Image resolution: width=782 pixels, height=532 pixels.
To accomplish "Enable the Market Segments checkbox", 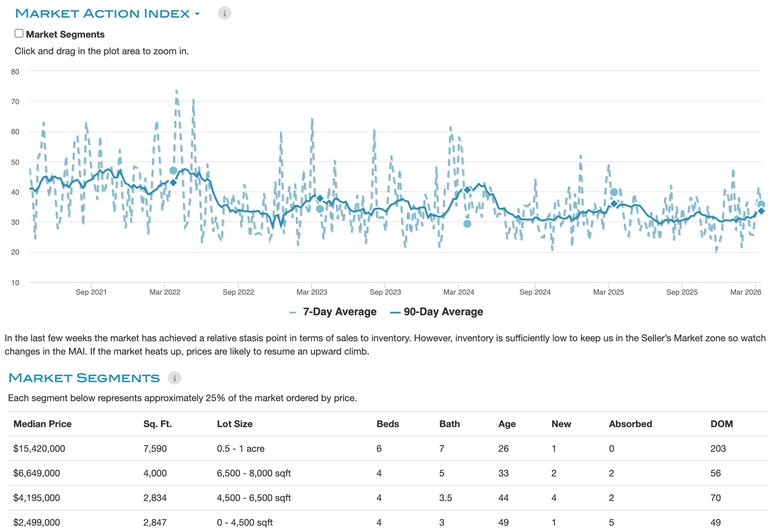I will 19,34.
